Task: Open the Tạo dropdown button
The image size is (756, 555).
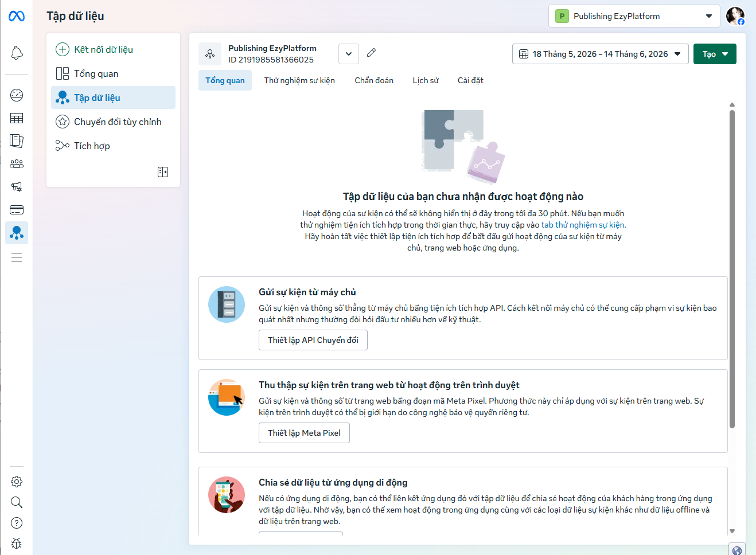Action: (715, 54)
